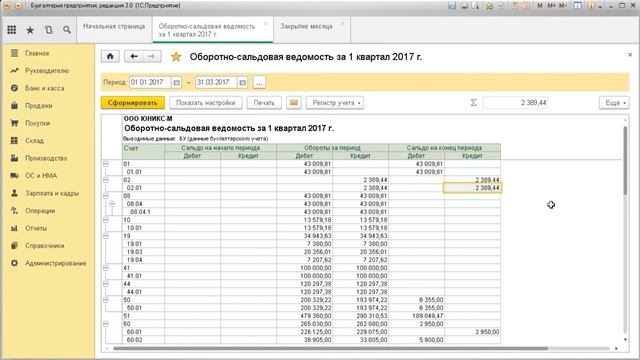Collapse account 44 group
The width and height of the screenshot is (640, 360).
(106, 284)
